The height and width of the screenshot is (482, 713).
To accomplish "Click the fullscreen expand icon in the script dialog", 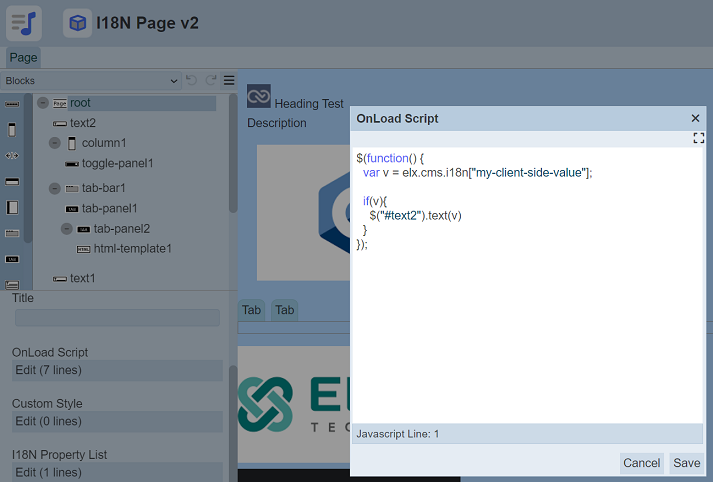I will (x=699, y=139).
